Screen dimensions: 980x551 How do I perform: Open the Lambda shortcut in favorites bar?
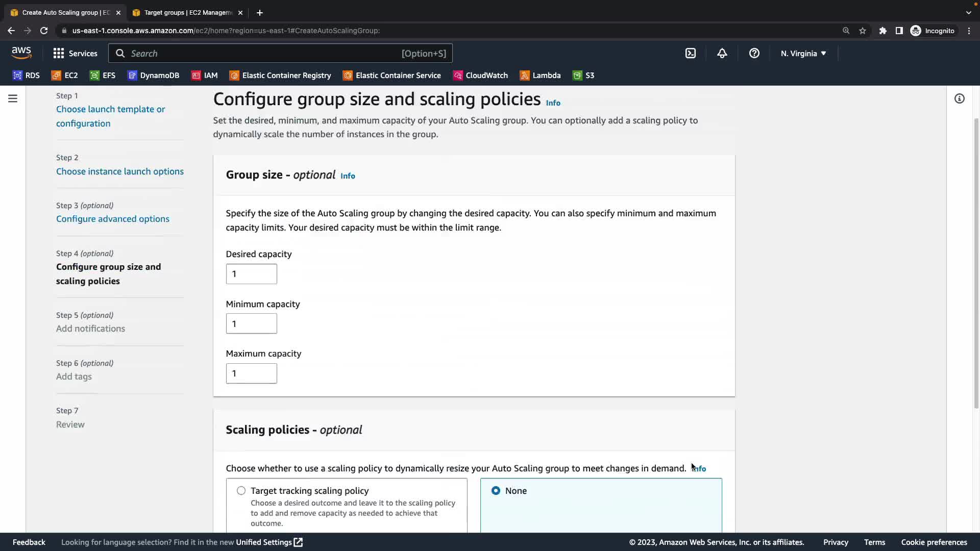pyautogui.click(x=540, y=76)
